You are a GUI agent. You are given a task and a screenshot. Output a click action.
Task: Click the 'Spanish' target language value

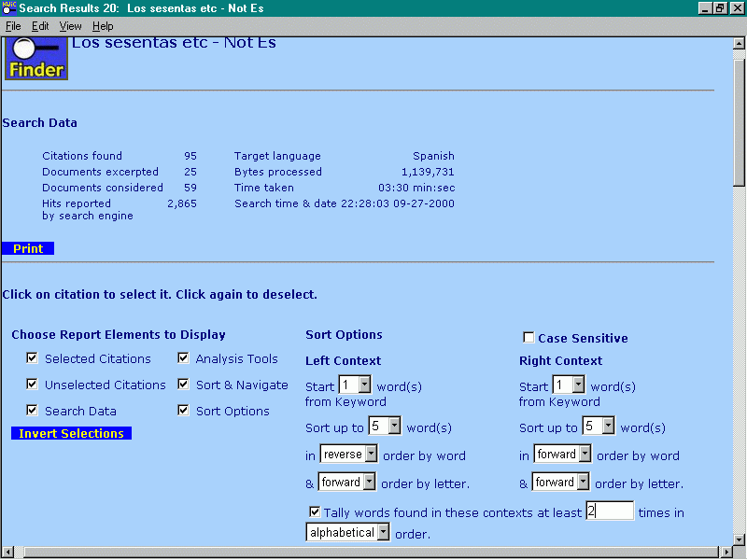[433, 156]
